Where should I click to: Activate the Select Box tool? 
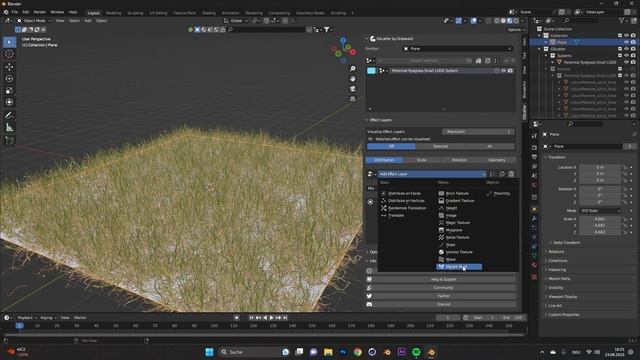(9, 42)
